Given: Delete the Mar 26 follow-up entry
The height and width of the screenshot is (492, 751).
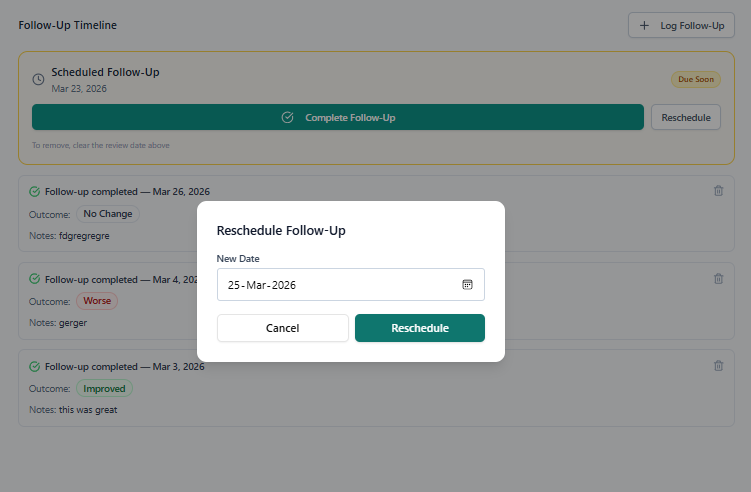Looking at the screenshot, I should click(718, 191).
